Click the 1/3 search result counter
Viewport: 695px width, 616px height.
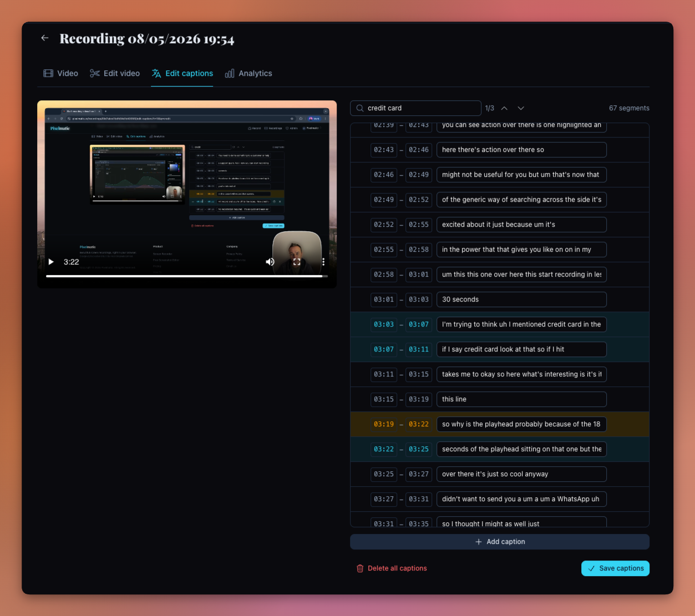[x=490, y=108]
